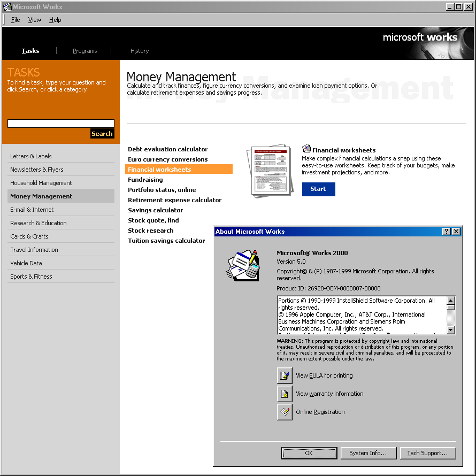The image size is (476, 476).
Task: Switch to the Programs tab
Action: [x=85, y=51]
